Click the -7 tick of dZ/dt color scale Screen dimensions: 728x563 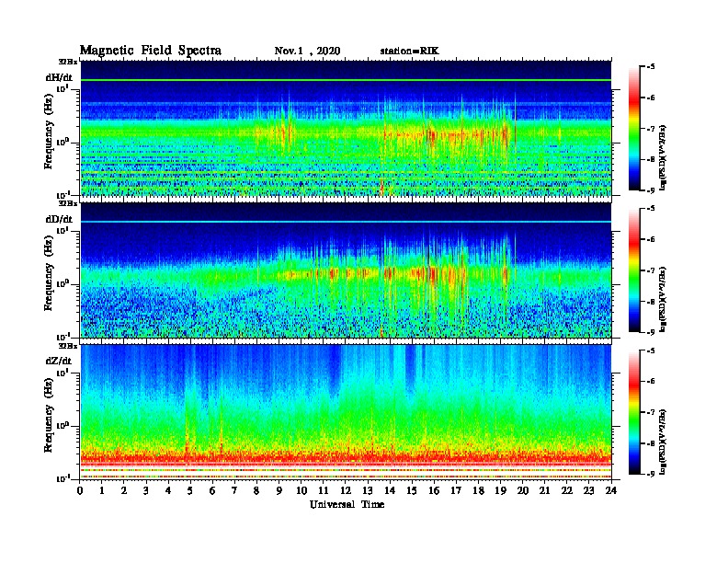[x=651, y=412]
